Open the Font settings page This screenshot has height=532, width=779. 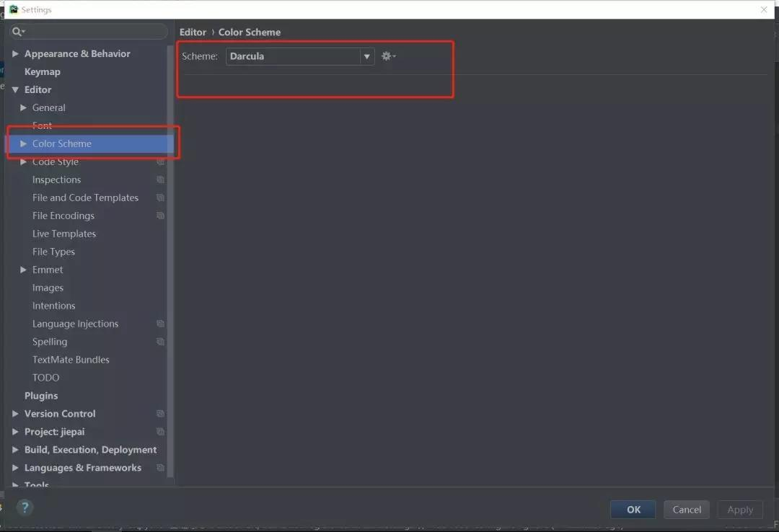click(x=43, y=125)
